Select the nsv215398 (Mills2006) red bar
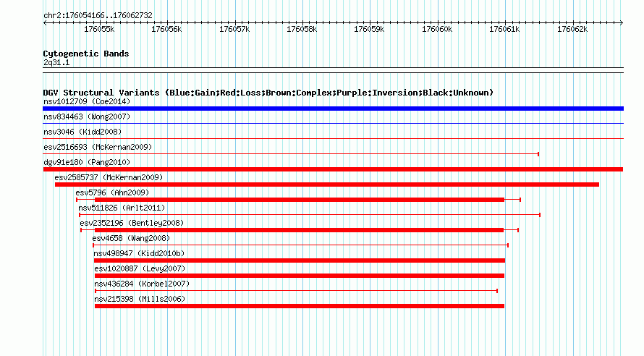Image resolution: width=644 pixels, height=356 pixels. tap(300, 306)
